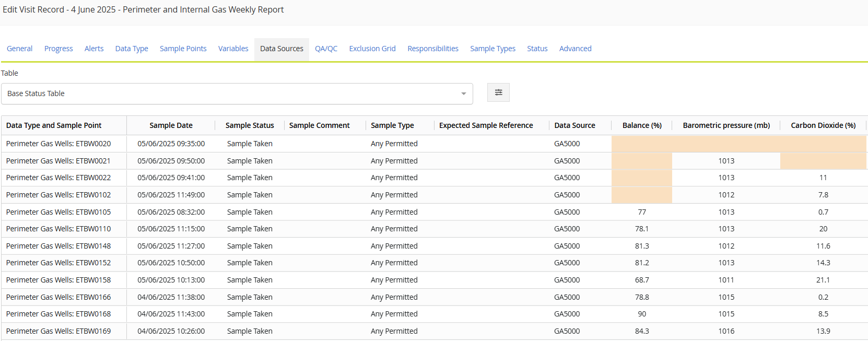The width and height of the screenshot is (868, 341).
Task: Open the Base Status Table dropdown
Action: pyautogui.click(x=237, y=93)
